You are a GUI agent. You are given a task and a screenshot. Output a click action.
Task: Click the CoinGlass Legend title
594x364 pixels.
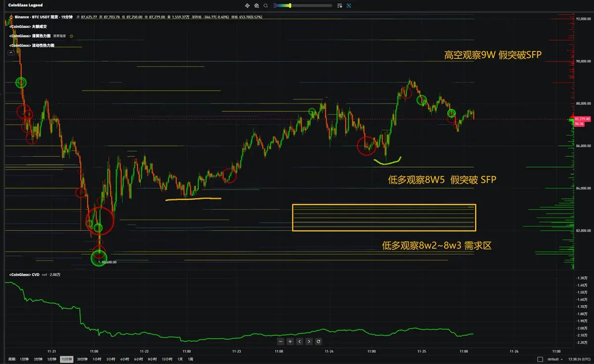25,5
